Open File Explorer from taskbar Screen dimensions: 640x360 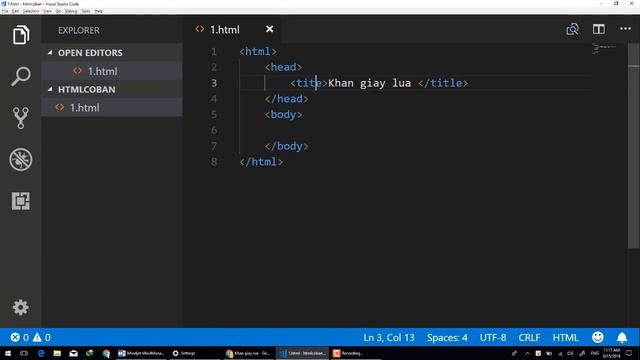tap(57, 353)
